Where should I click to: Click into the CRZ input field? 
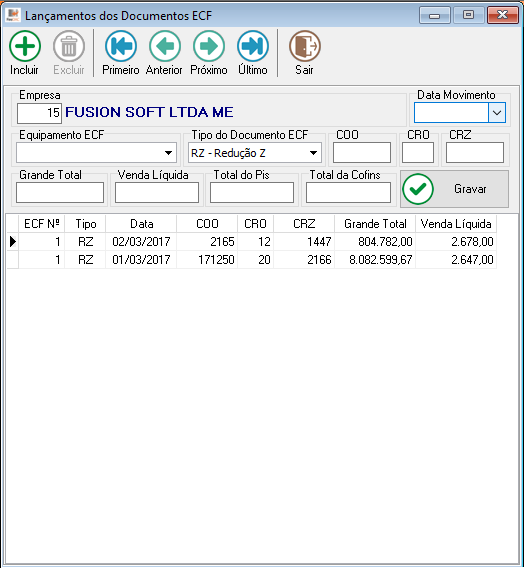[475, 153]
